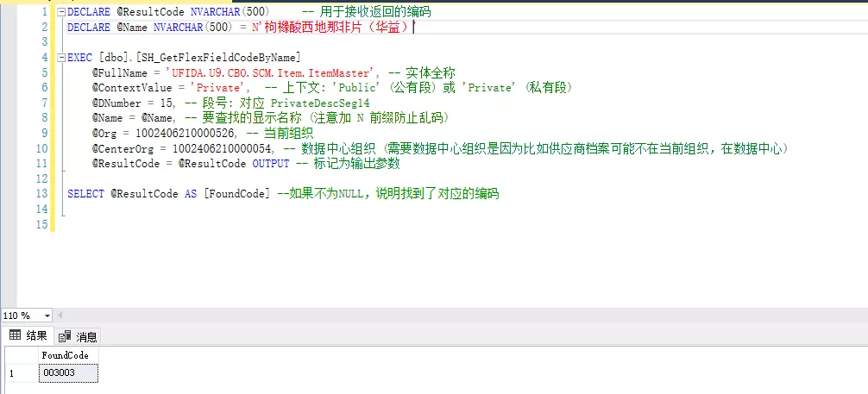Screen dimensions: 868x394
Task: Click the grid's top-left select-all corner
Action: (x=19, y=354)
